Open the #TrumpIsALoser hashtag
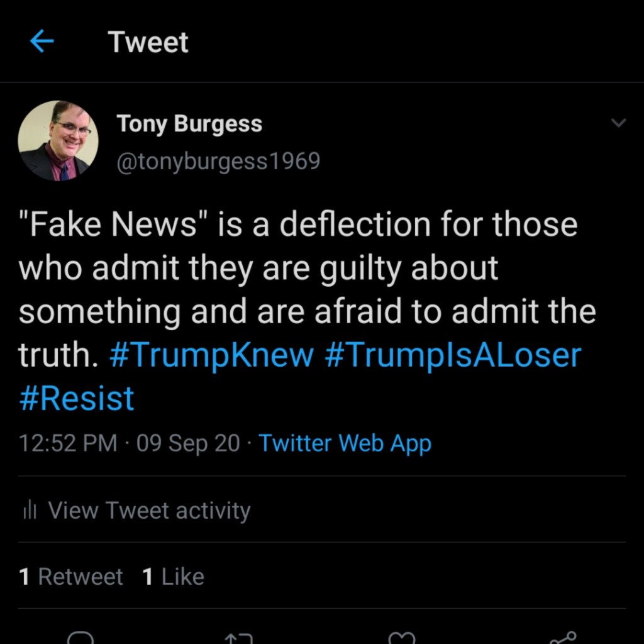The width and height of the screenshot is (644, 644). pos(453,355)
